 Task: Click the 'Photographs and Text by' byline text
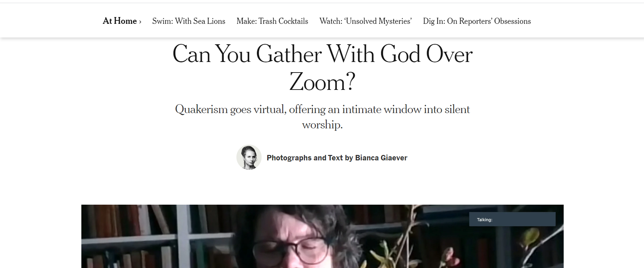coord(310,158)
